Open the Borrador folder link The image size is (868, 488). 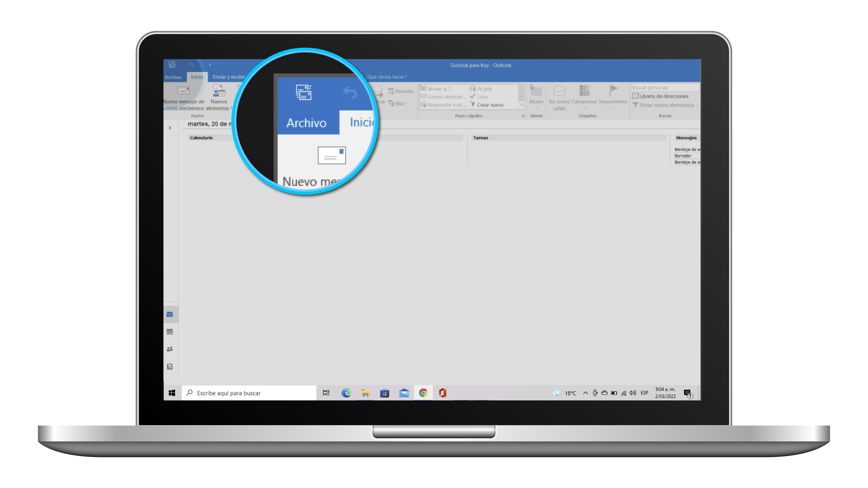click(x=683, y=156)
